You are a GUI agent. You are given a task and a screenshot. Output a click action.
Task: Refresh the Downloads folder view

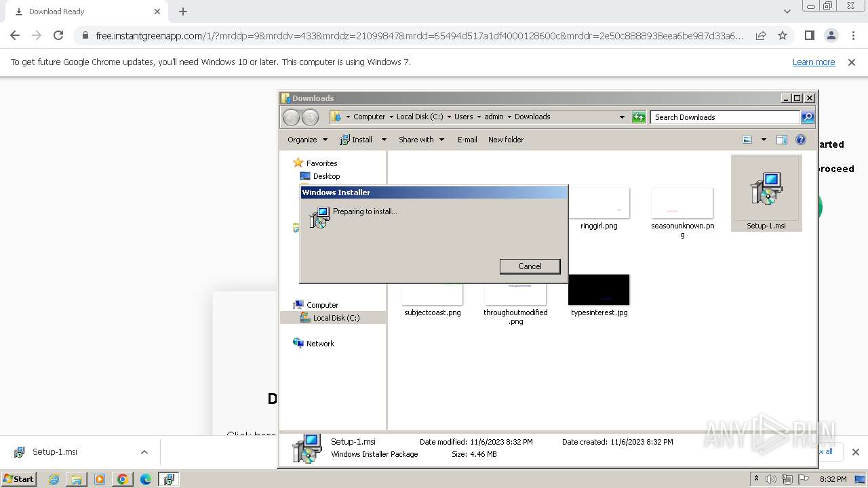639,117
